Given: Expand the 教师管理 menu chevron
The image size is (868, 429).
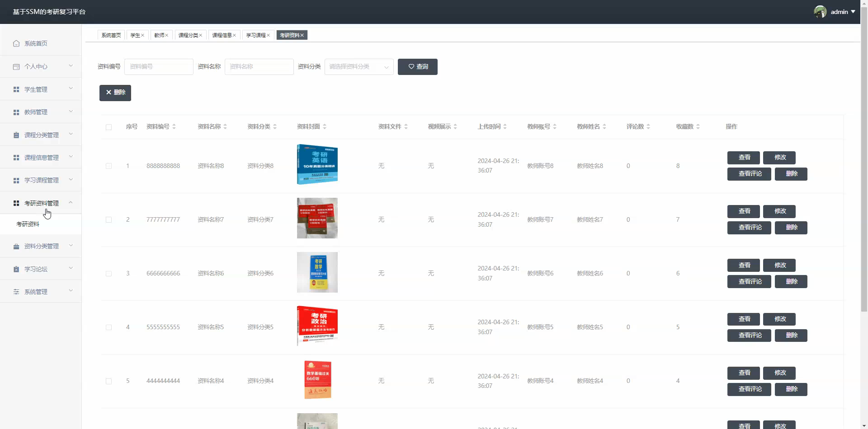Looking at the screenshot, I should tap(71, 112).
